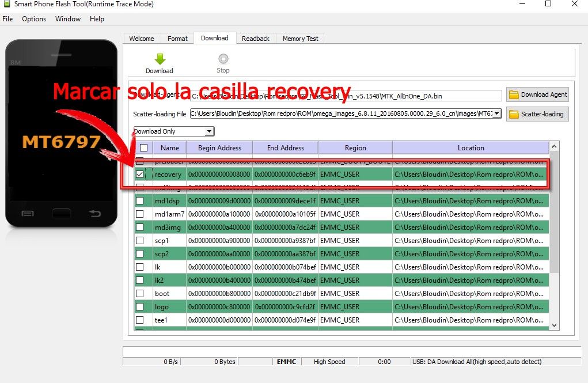Screen dimensions: 588x383
Task: Click tee1 end address 0x000000000d074e9f
Action: pos(285,320)
